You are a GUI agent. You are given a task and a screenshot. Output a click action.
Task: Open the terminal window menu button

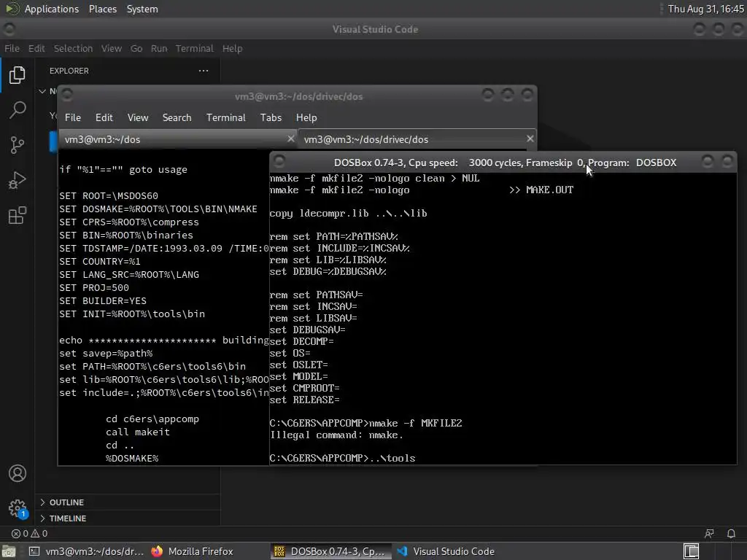click(66, 95)
